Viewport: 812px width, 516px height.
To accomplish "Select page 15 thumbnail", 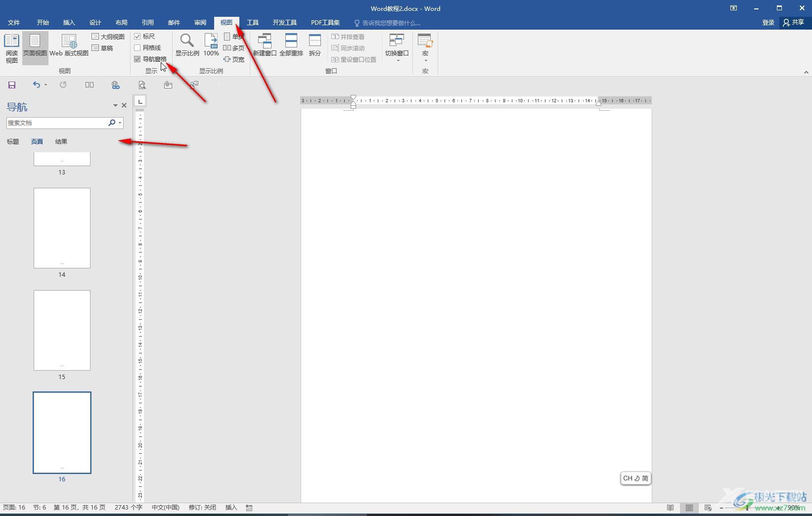I will pos(62,330).
